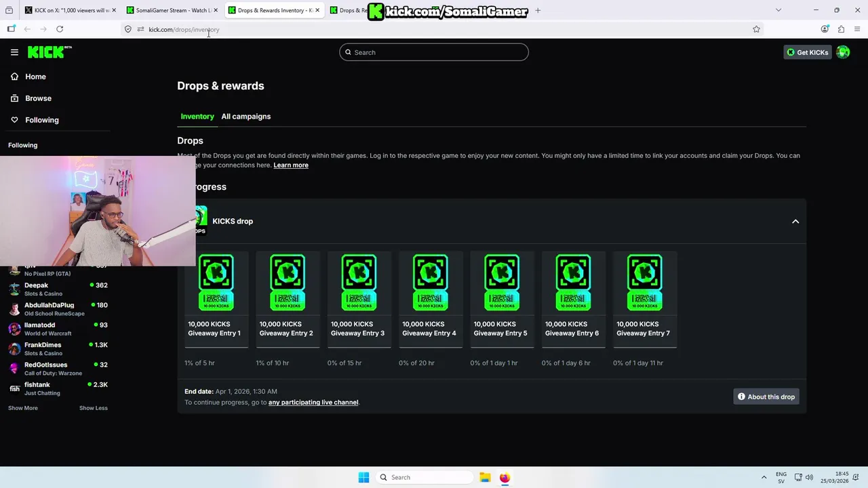Click the Get KICKs button

click(x=807, y=52)
